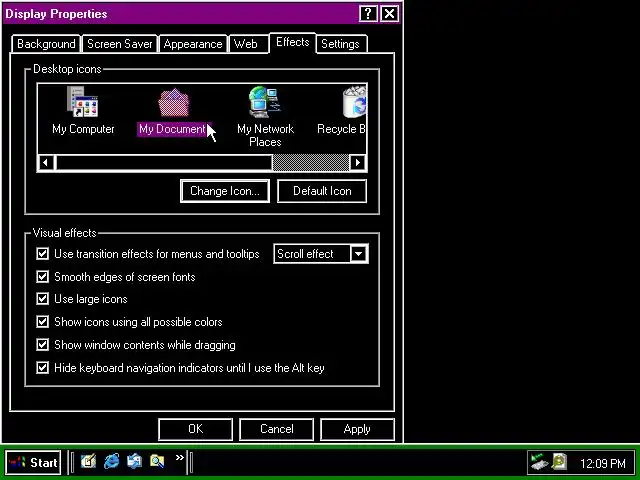Click the Cancel button
This screenshot has height=480, width=640.
[x=277, y=429]
